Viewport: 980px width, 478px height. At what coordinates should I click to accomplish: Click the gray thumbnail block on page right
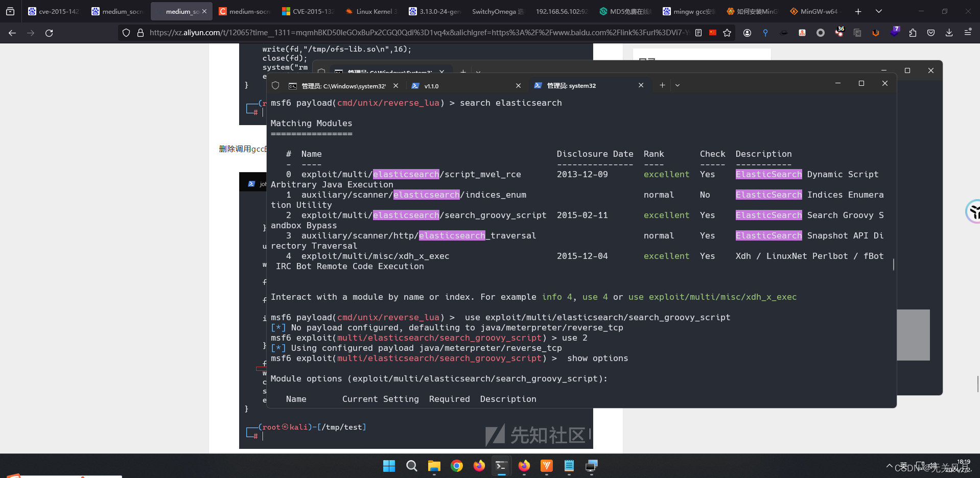913,335
